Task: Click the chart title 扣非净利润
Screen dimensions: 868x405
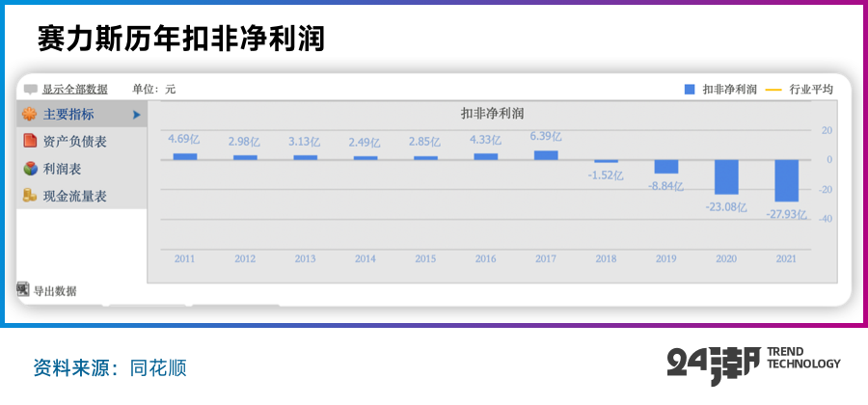Action: tap(493, 114)
